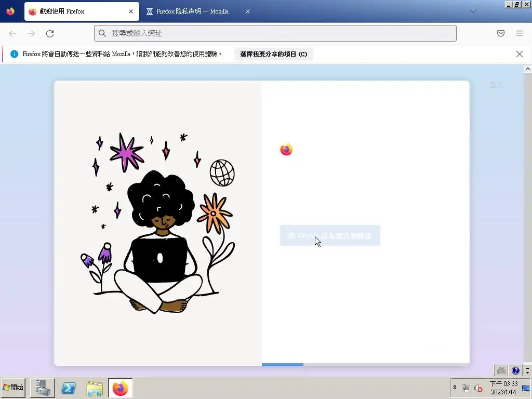Image resolution: width=532 pixels, height=399 pixels.
Task: Launch Server Manager from taskbar
Action: click(x=43, y=388)
